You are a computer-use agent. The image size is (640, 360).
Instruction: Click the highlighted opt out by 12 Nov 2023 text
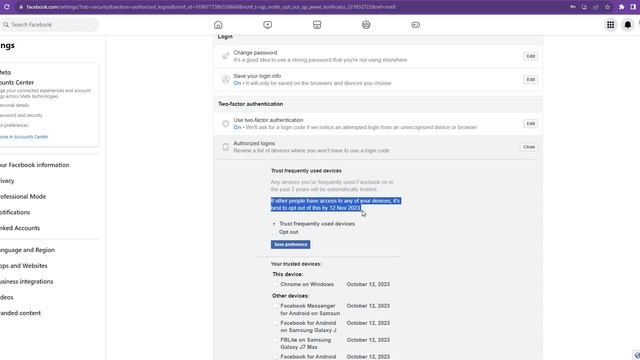click(336, 204)
